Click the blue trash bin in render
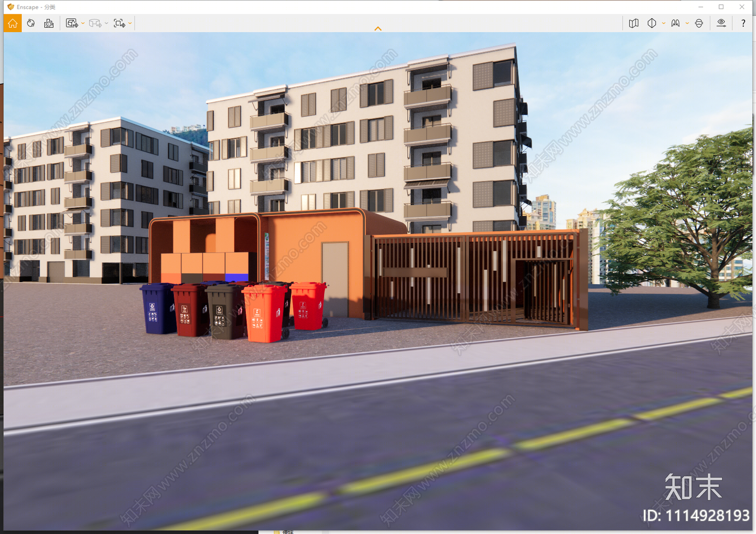This screenshot has width=756, height=534. pos(158,308)
